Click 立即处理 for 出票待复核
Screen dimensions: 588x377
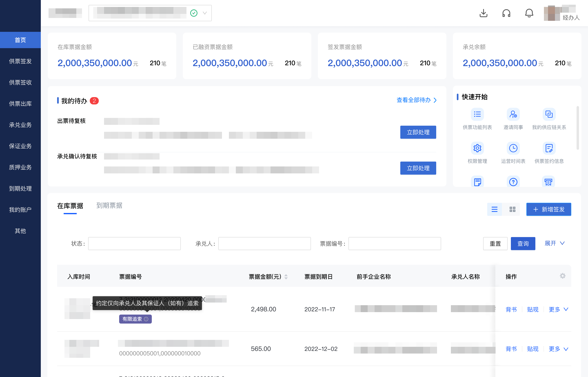pos(418,132)
